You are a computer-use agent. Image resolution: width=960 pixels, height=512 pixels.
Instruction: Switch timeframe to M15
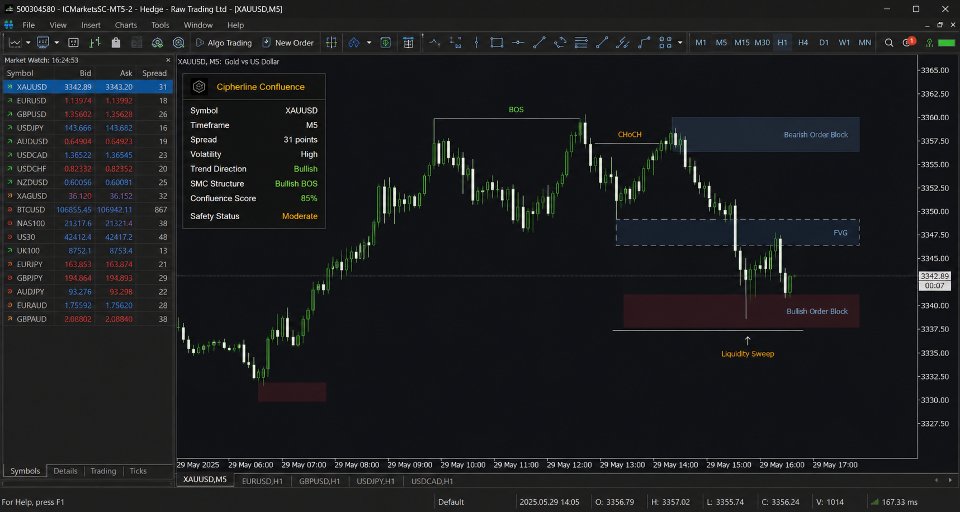[x=741, y=43]
